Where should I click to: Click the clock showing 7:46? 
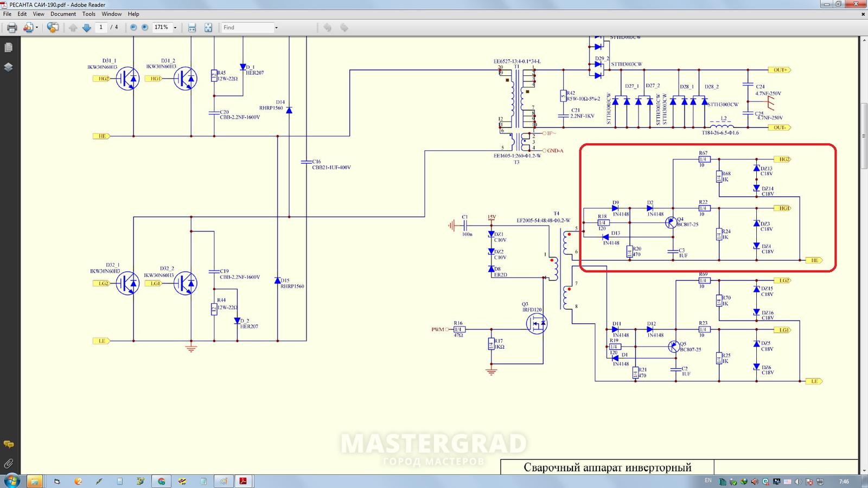(x=844, y=481)
